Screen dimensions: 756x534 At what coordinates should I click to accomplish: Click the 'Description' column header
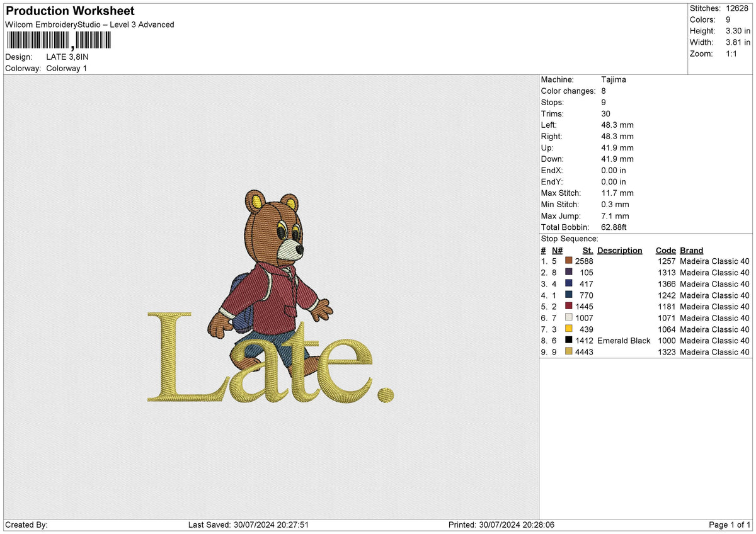(x=620, y=251)
